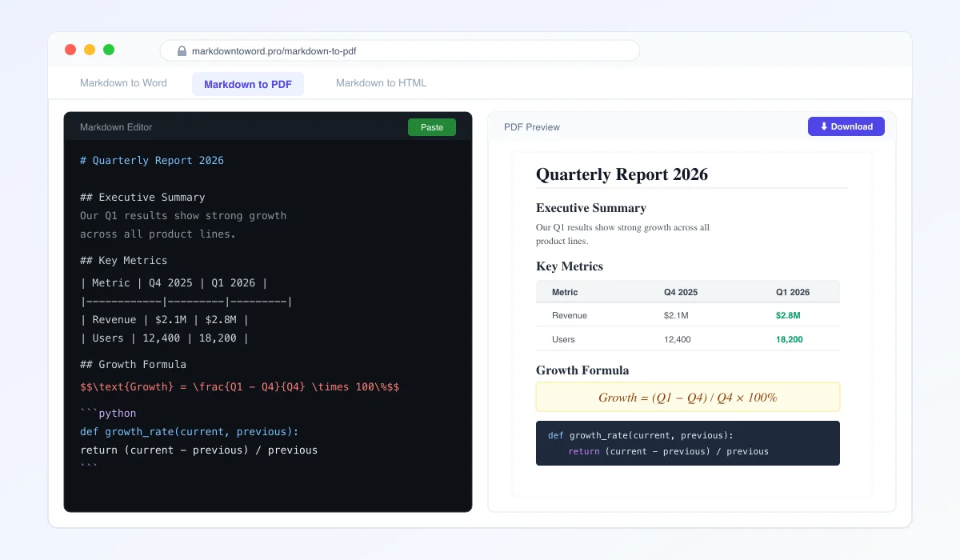Click the 'def growth_rate' line in editor
Image resolution: width=960 pixels, height=560 pixels.
tap(189, 432)
